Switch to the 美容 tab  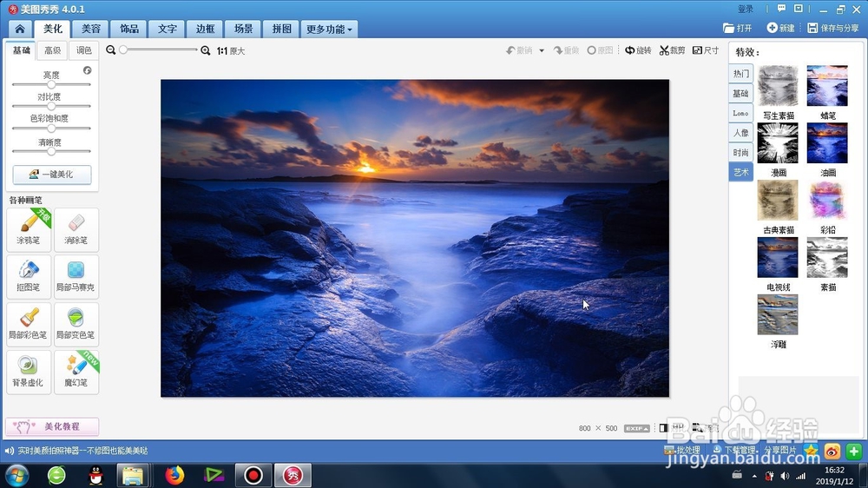pos(91,29)
